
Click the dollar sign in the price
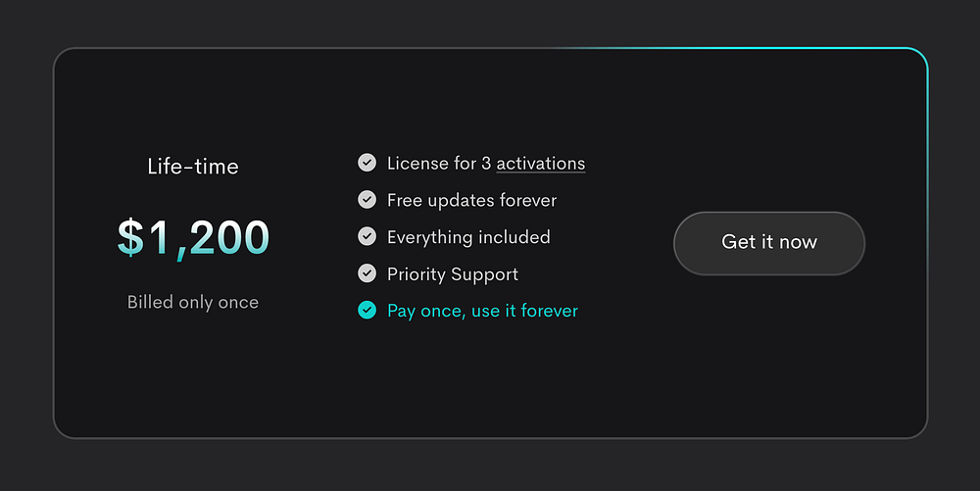[129, 238]
